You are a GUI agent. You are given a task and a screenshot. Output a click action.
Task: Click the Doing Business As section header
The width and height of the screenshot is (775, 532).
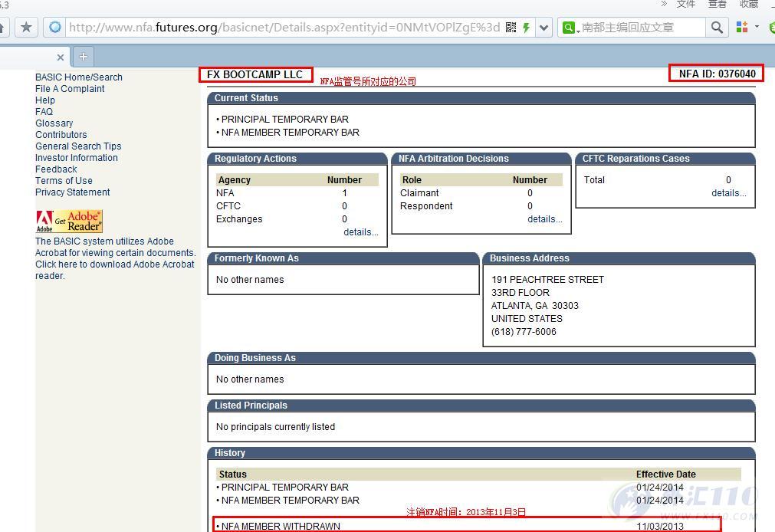tap(481, 358)
